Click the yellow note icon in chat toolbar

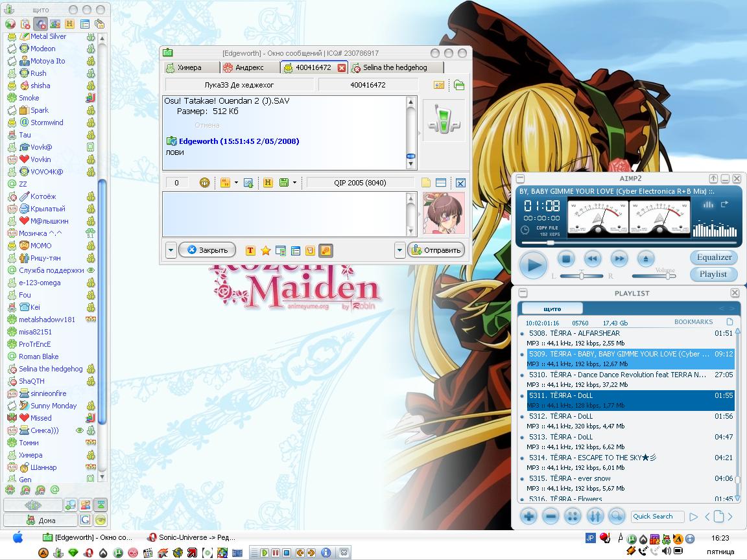(426, 182)
